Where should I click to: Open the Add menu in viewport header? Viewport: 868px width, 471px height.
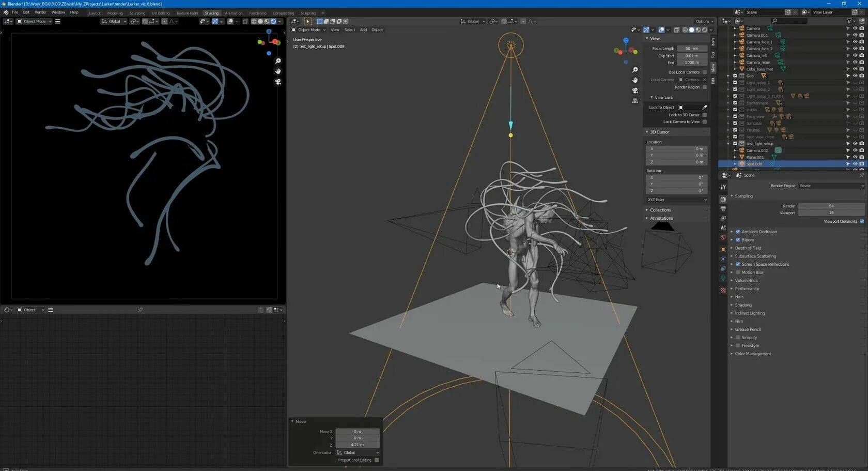(363, 30)
